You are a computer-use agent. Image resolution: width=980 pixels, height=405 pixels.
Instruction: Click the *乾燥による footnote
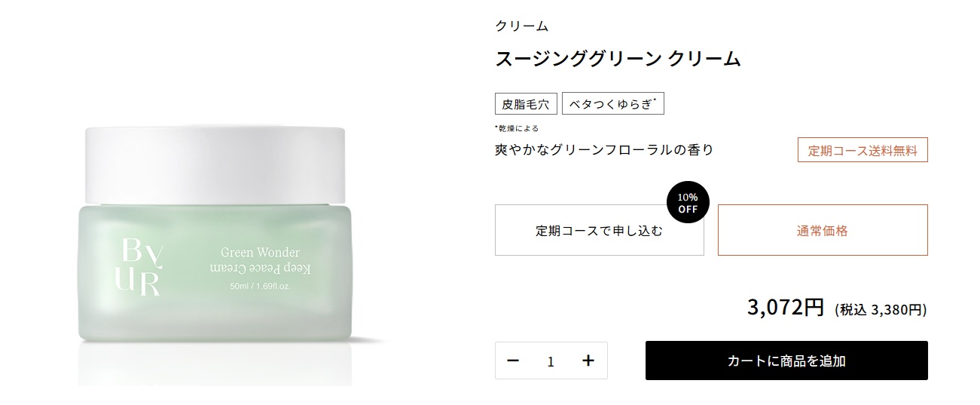pyautogui.click(x=516, y=128)
